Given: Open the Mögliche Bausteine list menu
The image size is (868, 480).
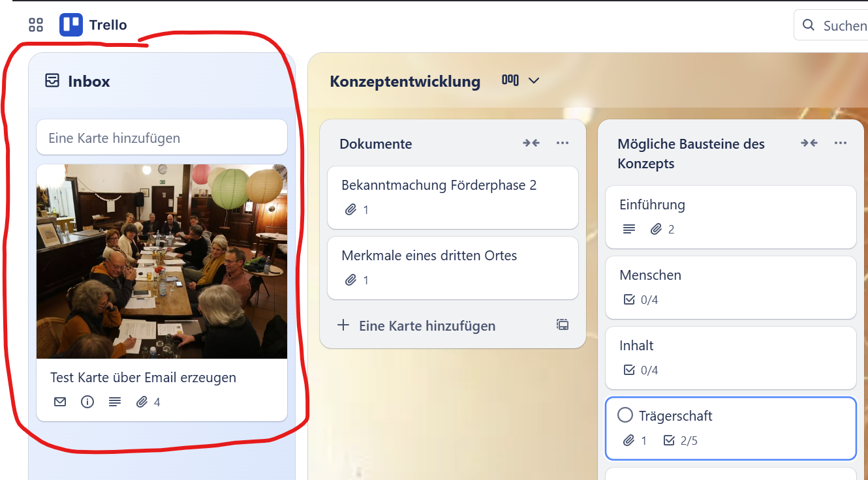Looking at the screenshot, I should coord(840,143).
